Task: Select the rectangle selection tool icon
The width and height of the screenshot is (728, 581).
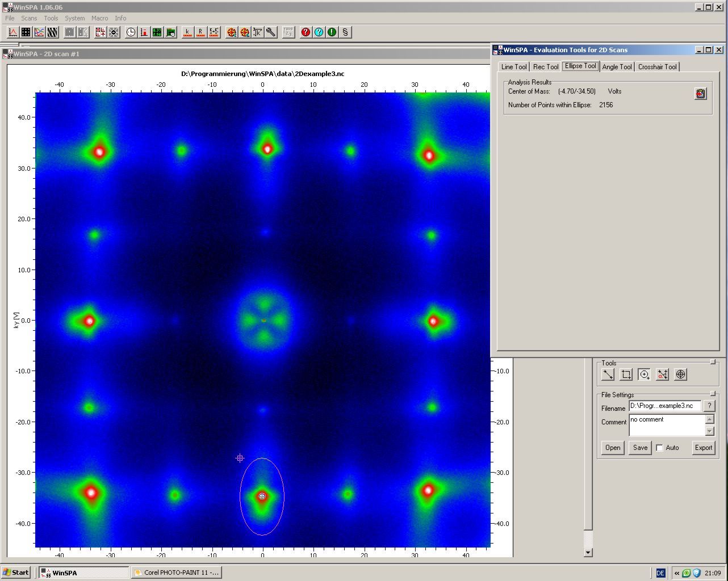Action: click(x=626, y=374)
